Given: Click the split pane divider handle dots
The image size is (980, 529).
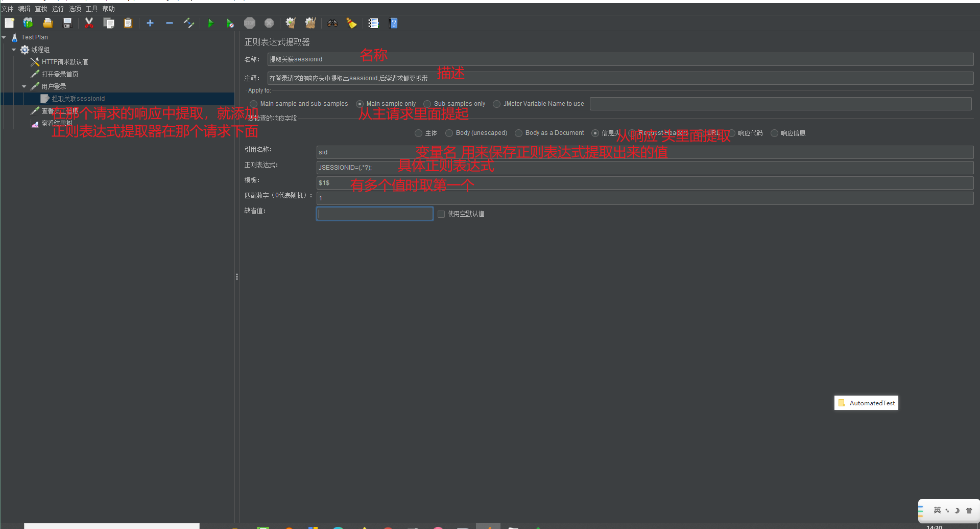Looking at the screenshot, I should 237,277.
